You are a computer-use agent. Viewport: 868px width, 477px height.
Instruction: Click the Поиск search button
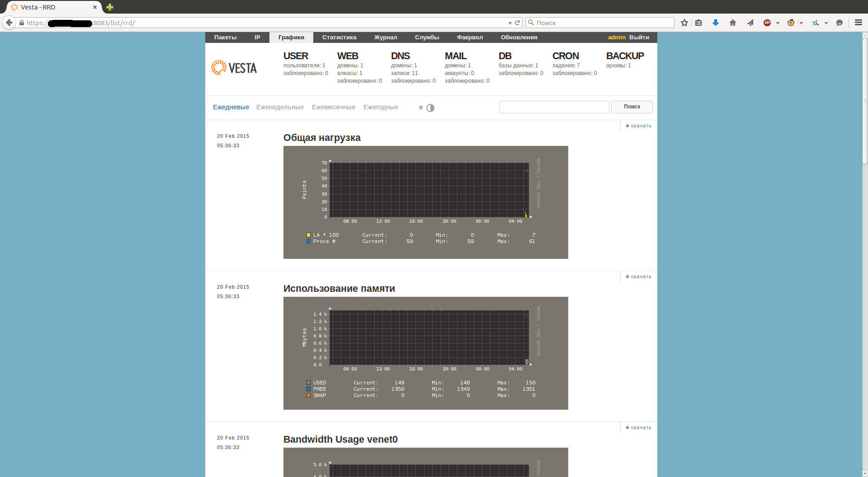pyautogui.click(x=632, y=107)
